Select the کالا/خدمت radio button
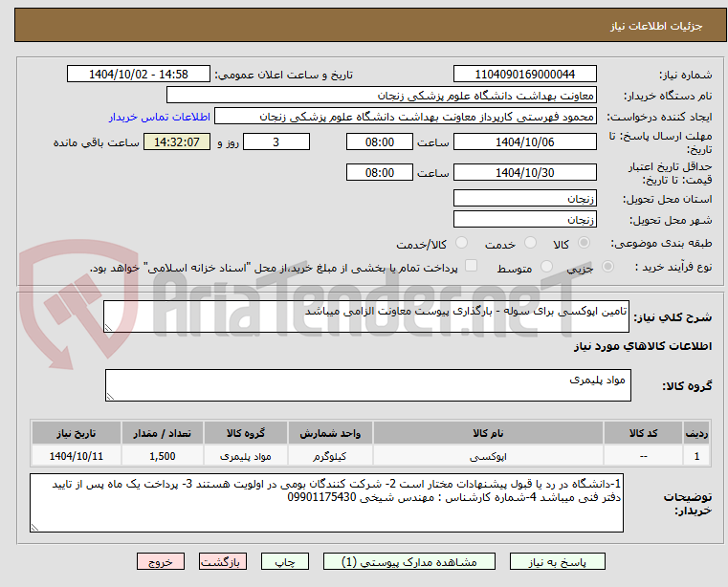 coord(461,243)
